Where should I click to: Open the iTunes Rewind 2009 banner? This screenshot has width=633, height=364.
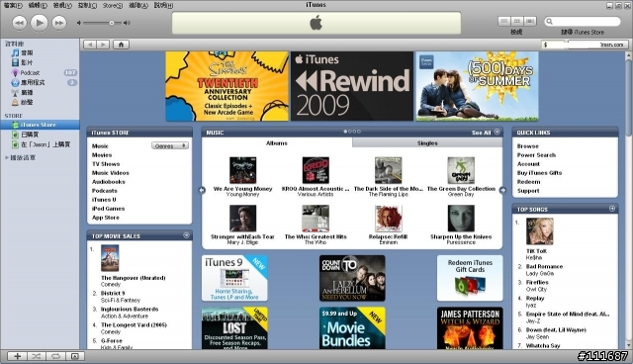pos(352,86)
